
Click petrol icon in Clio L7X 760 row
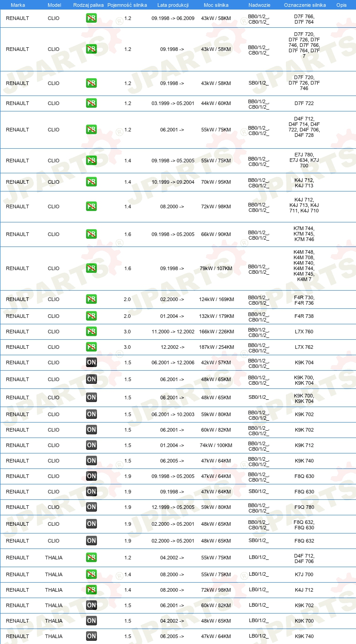pos(91,332)
